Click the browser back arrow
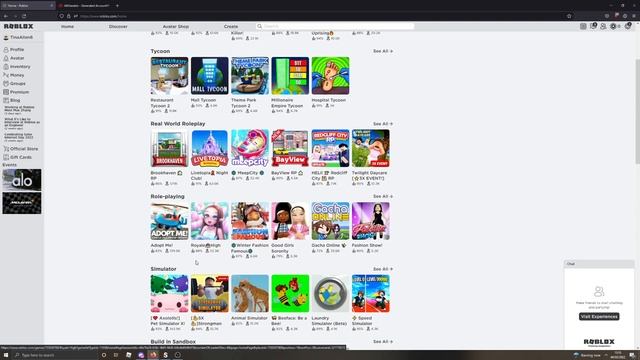 point(6,16)
